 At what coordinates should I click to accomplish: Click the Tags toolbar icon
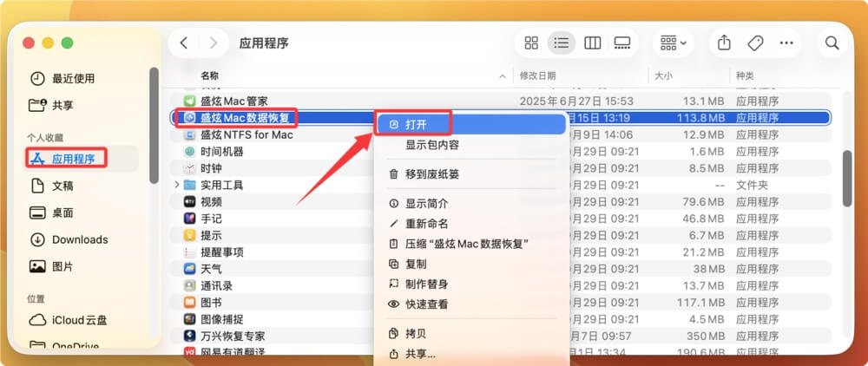pos(755,43)
